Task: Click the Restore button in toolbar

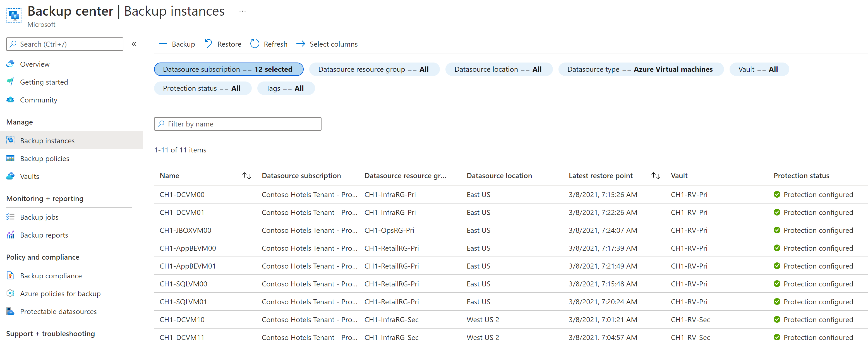Action: (x=222, y=44)
